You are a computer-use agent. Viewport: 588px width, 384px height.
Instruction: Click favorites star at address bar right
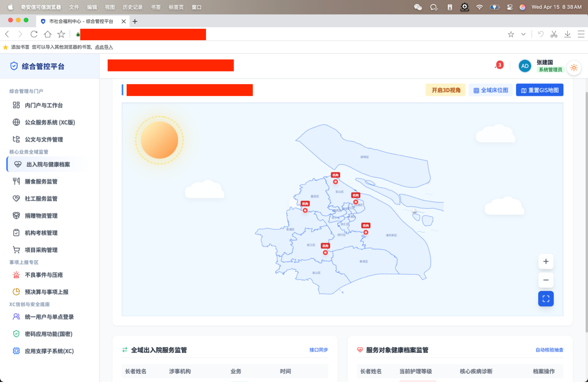coord(511,34)
